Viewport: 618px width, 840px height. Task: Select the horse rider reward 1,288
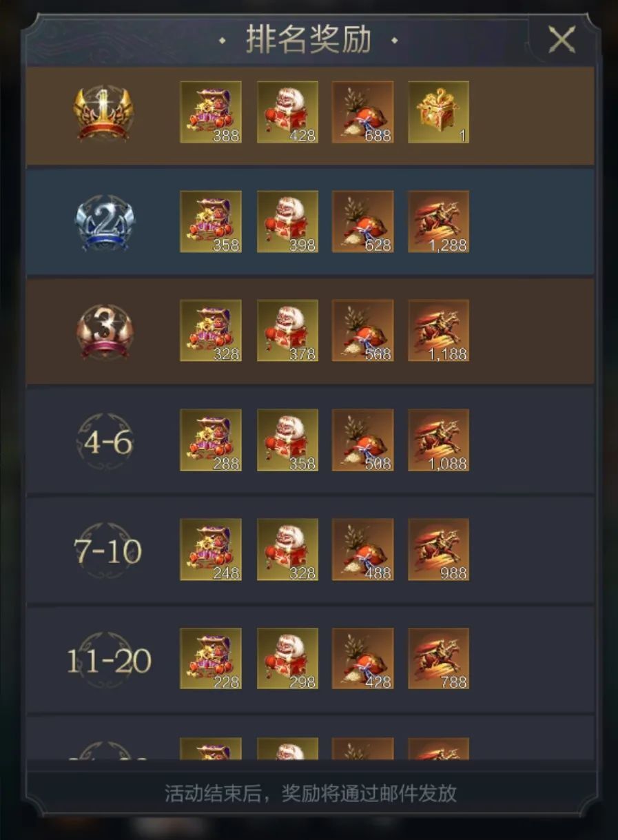[x=438, y=221]
